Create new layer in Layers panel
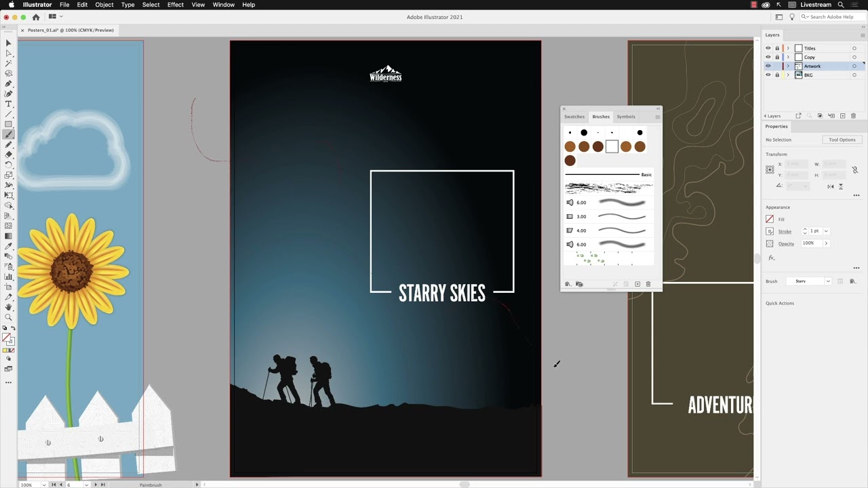868x488 pixels. coord(843,116)
